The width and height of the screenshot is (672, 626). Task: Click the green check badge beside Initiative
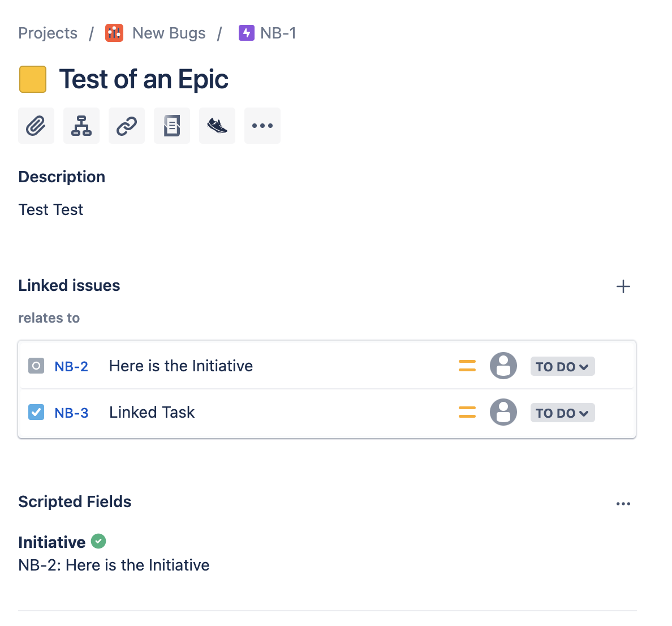click(98, 542)
